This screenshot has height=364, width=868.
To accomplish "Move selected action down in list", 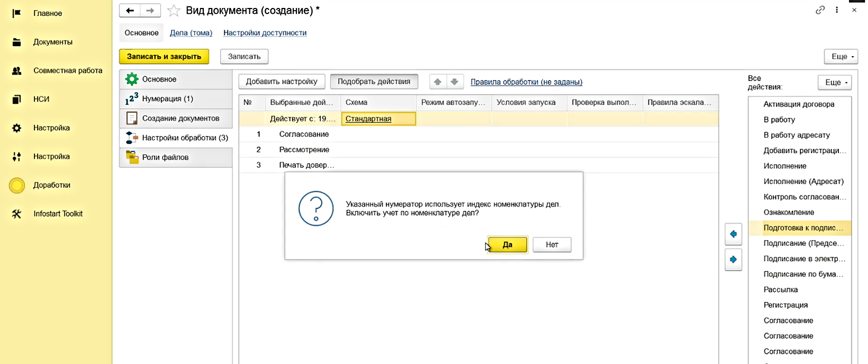I will tap(454, 82).
